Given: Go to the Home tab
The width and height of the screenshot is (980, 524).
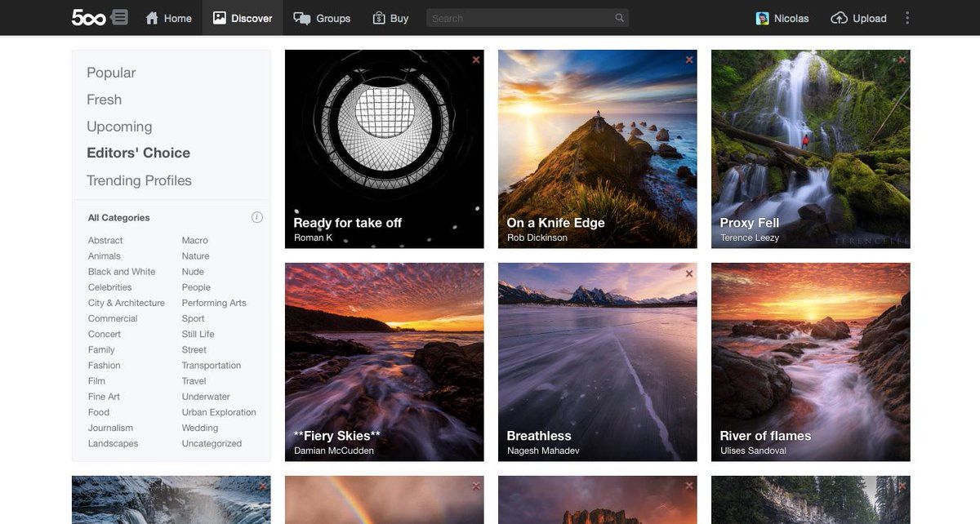Looking at the screenshot, I should pyautogui.click(x=168, y=18).
